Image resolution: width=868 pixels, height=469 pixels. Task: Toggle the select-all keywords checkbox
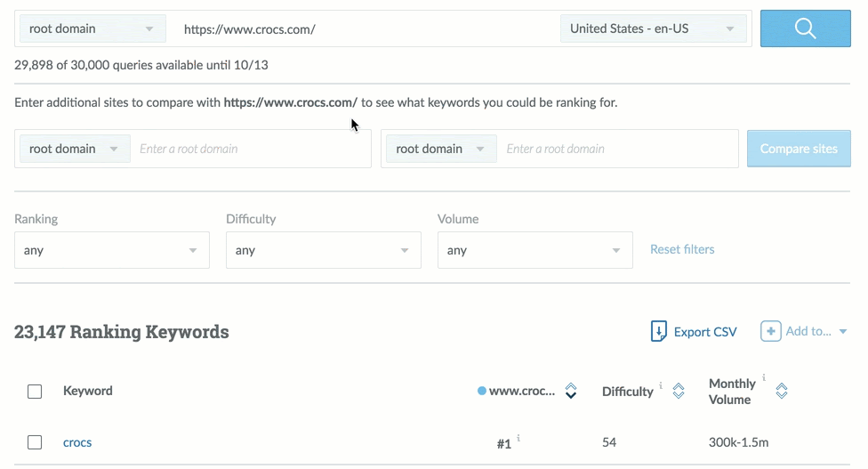click(x=35, y=392)
